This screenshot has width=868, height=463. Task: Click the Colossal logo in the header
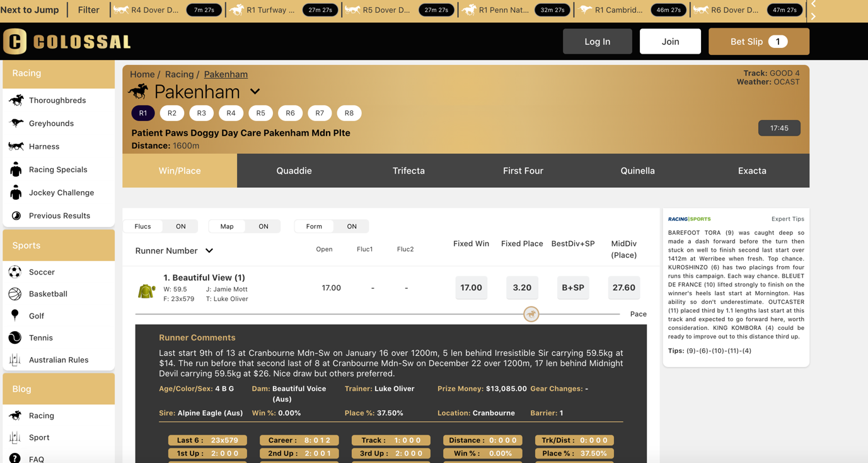(x=67, y=42)
